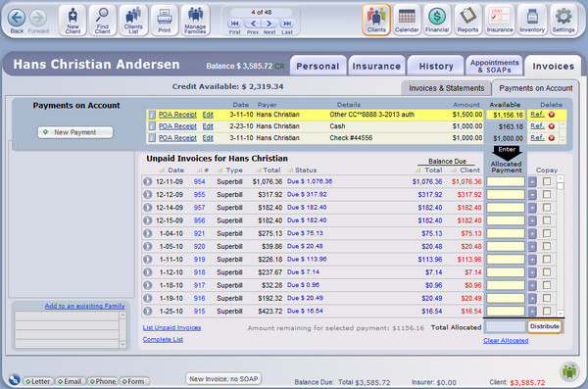588x389 pixels.
Task: Open Invoices & Statements subtab
Action: (x=446, y=88)
